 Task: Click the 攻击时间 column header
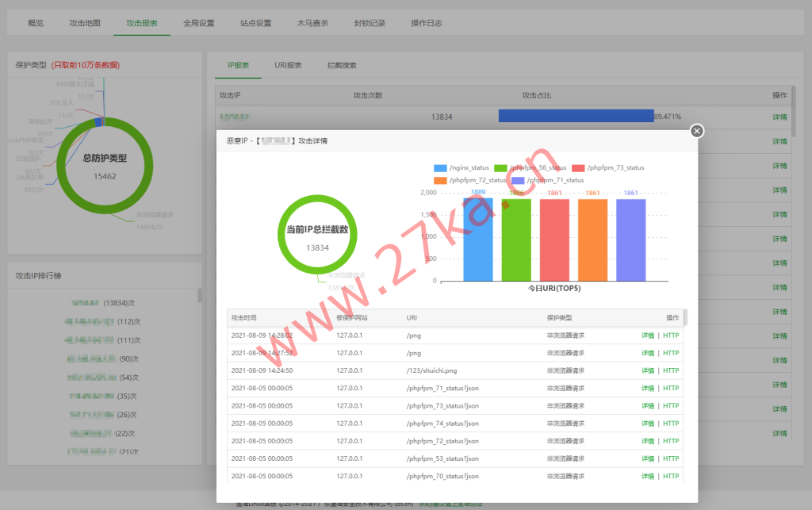click(x=244, y=317)
